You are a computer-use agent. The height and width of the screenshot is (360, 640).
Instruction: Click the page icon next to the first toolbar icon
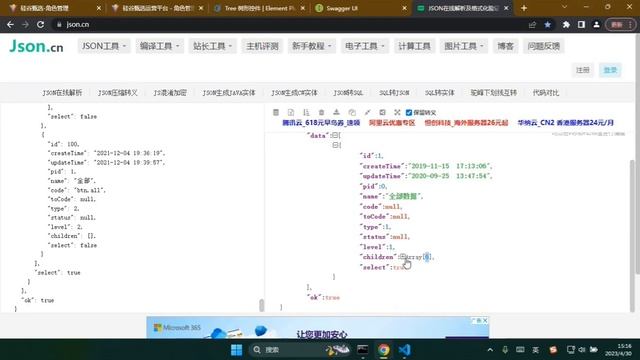(x=291, y=112)
